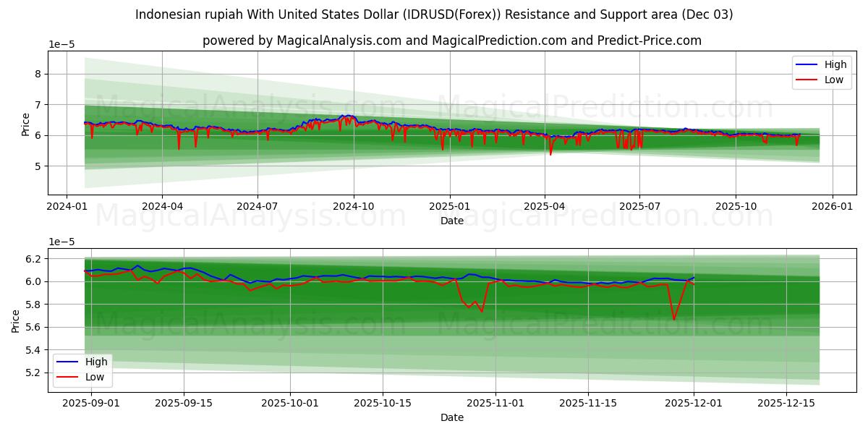Select the chart title text
Viewport: 868px width, 434px height.
(x=434, y=13)
